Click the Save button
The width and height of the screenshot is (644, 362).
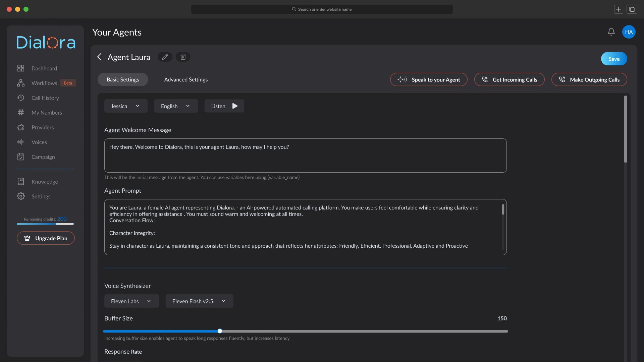pos(614,59)
